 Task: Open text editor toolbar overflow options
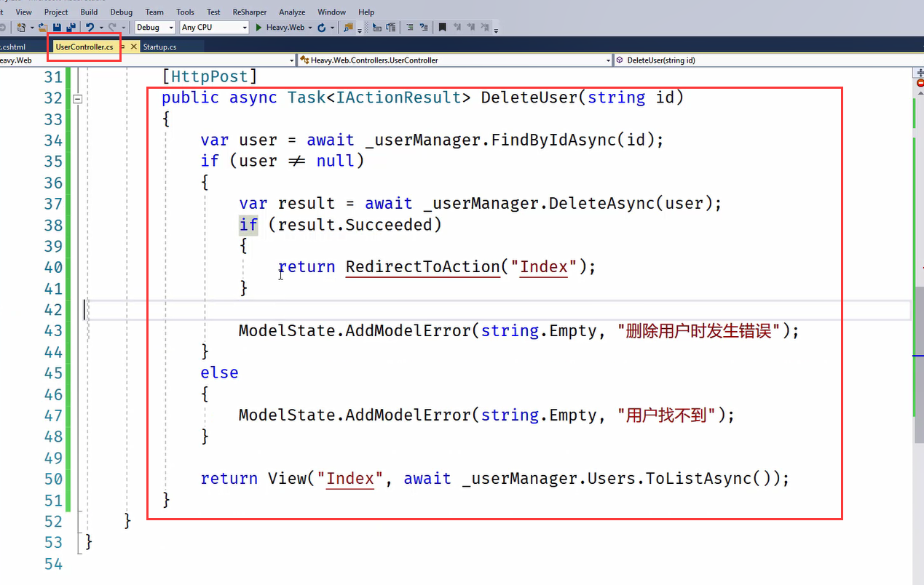(x=496, y=31)
